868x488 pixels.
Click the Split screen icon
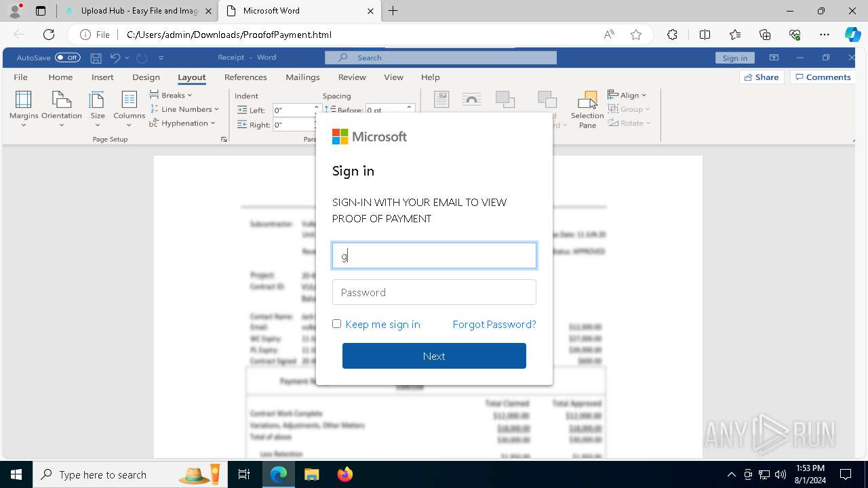click(705, 35)
